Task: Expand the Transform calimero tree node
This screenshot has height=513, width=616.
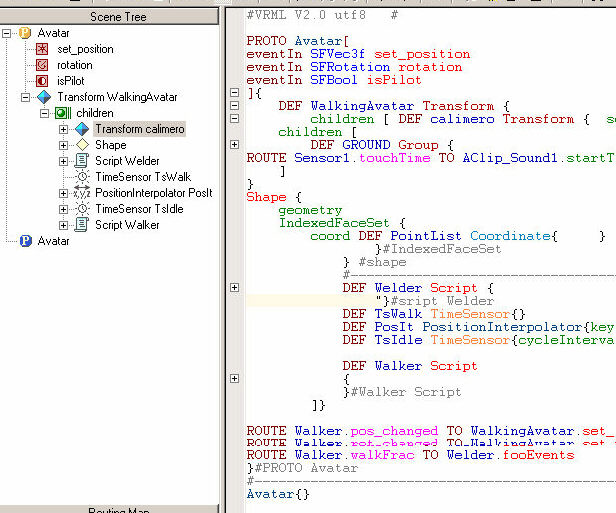Action: coord(63,129)
